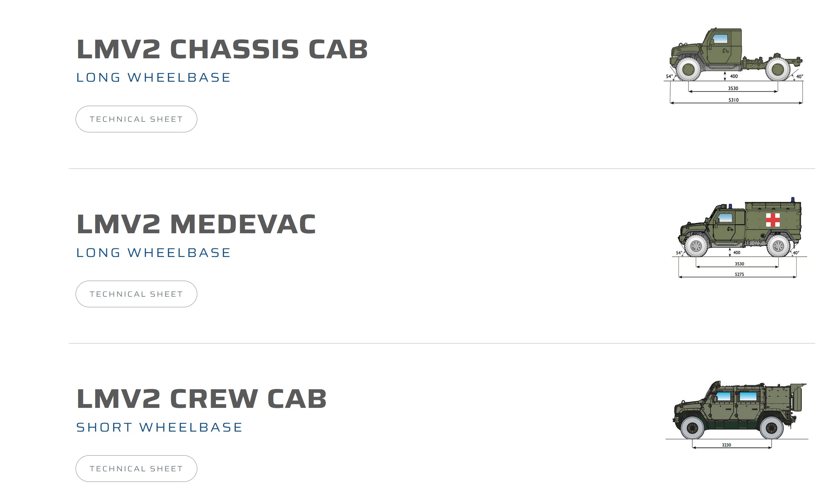Click LONG WHEELBASE under Medevac
835x504 pixels.
pos(153,253)
